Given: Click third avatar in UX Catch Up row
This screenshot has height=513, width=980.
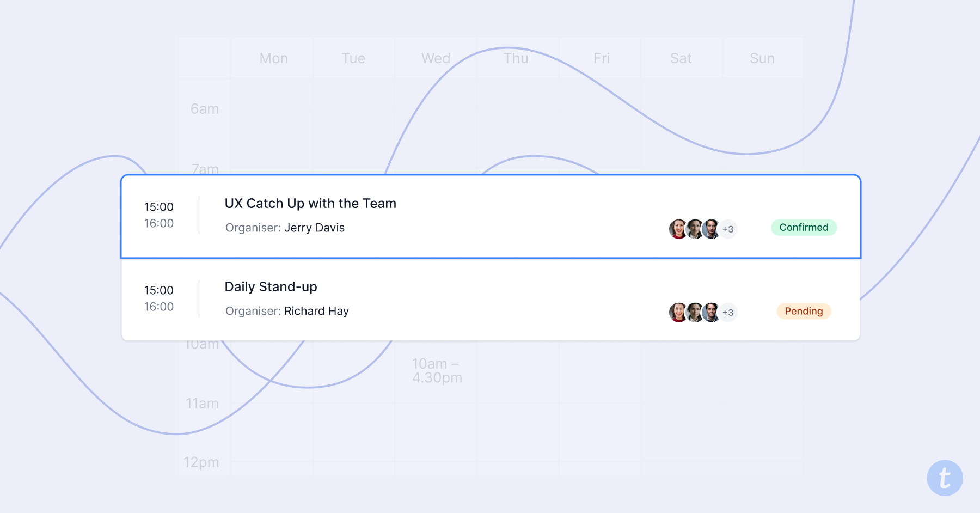Looking at the screenshot, I should tap(711, 229).
